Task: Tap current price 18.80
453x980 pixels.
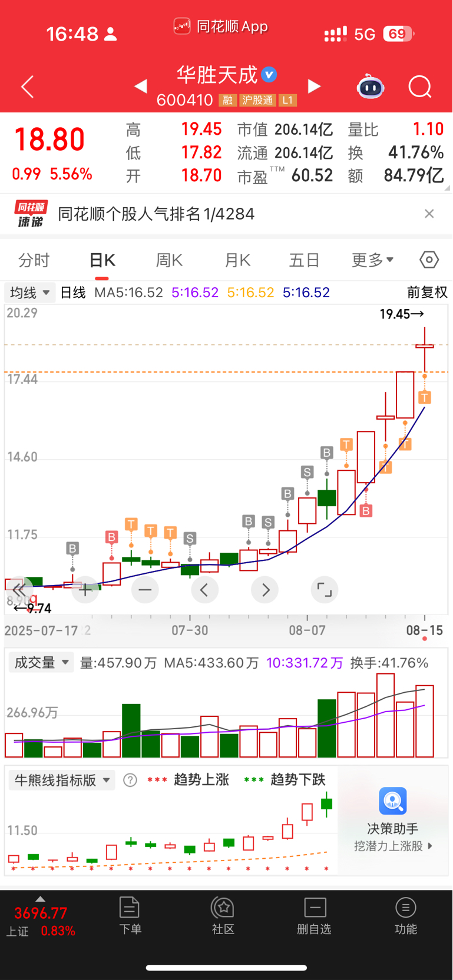Action: [49, 140]
